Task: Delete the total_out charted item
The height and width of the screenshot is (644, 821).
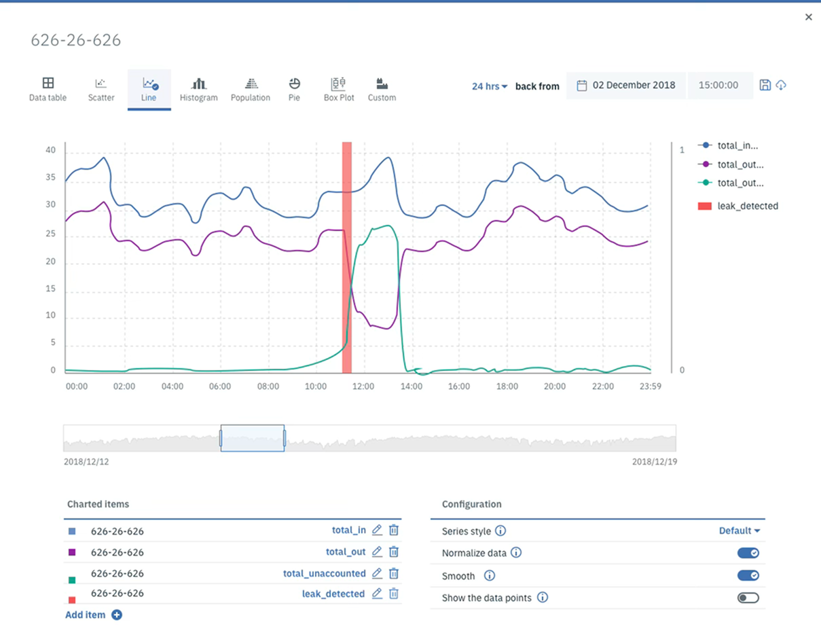Action: point(394,552)
